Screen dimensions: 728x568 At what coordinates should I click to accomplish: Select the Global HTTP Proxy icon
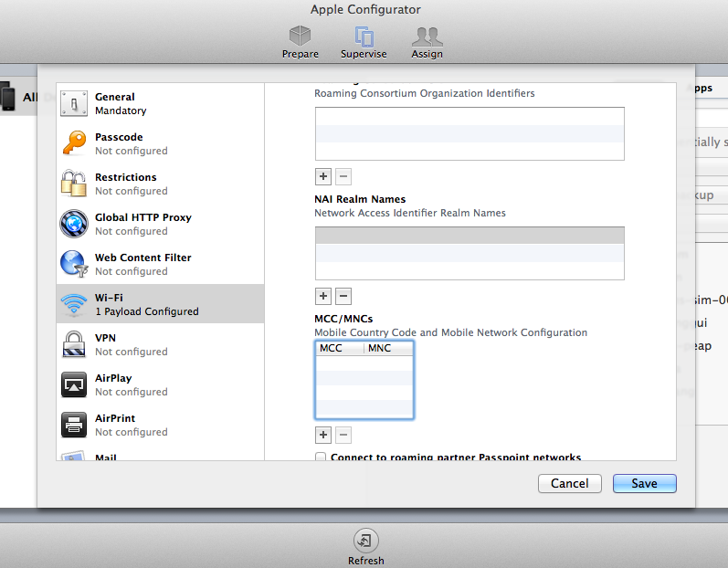click(x=74, y=224)
